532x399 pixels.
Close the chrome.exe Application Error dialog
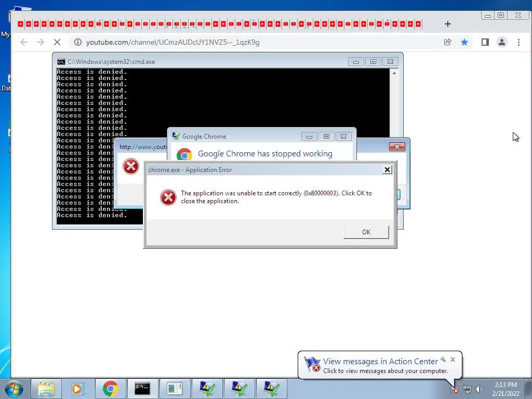click(x=387, y=170)
